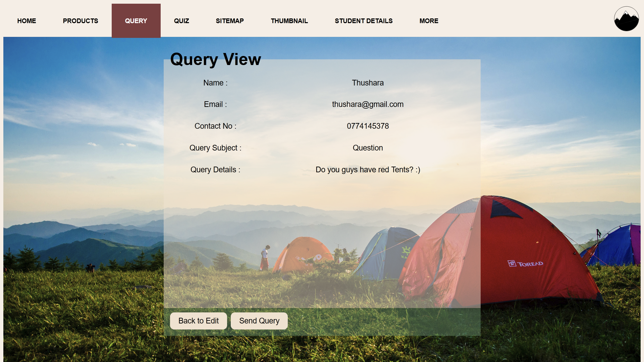Image resolution: width=644 pixels, height=362 pixels.
Task: Click the Query Subject label
Action: click(215, 148)
